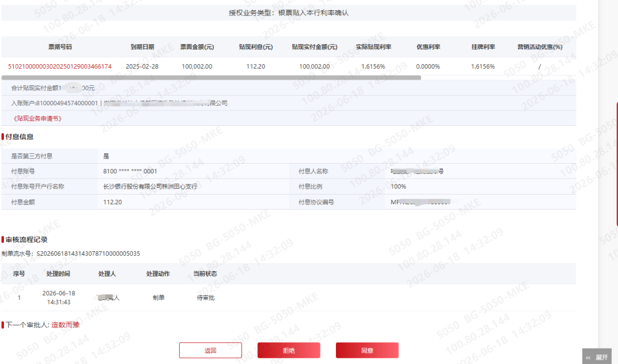
Task: Click the 付息账号 value 8100 **** **** 0001
Action: coord(130,171)
